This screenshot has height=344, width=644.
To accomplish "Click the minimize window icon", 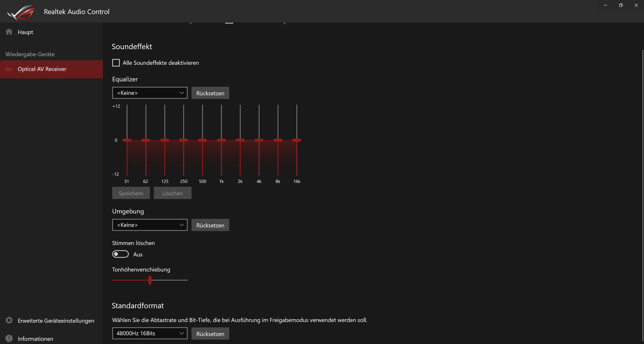I will click(605, 5).
